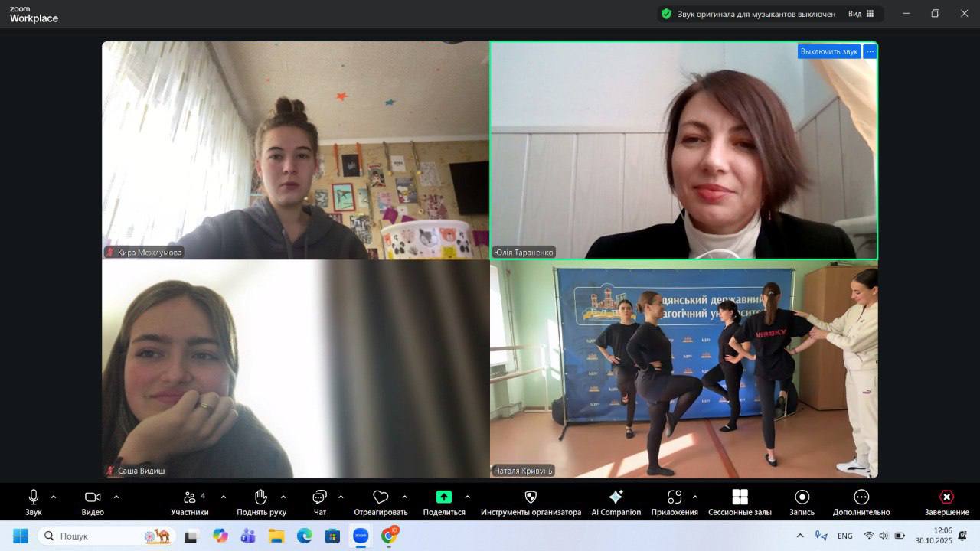
Task: Open Host tools (Инструменты организатора)
Action: (531, 502)
